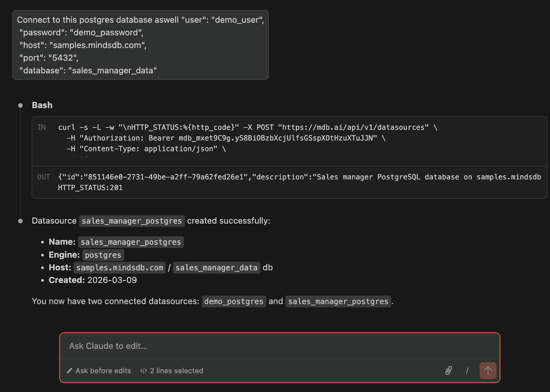Click the user message bubble with credentials
Image resolution: width=550 pixels, height=392 pixels.
pyautogui.click(x=141, y=45)
